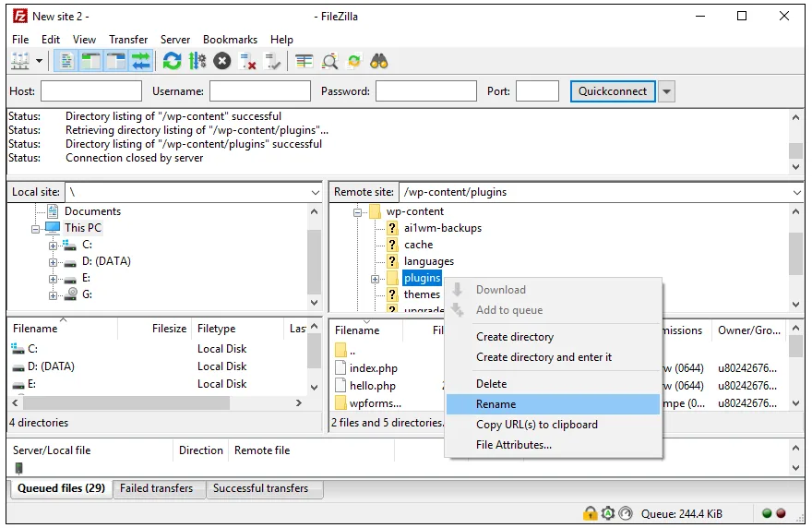Expand the plugins folder tree node
This screenshot has height=528, width=812.
375,279
